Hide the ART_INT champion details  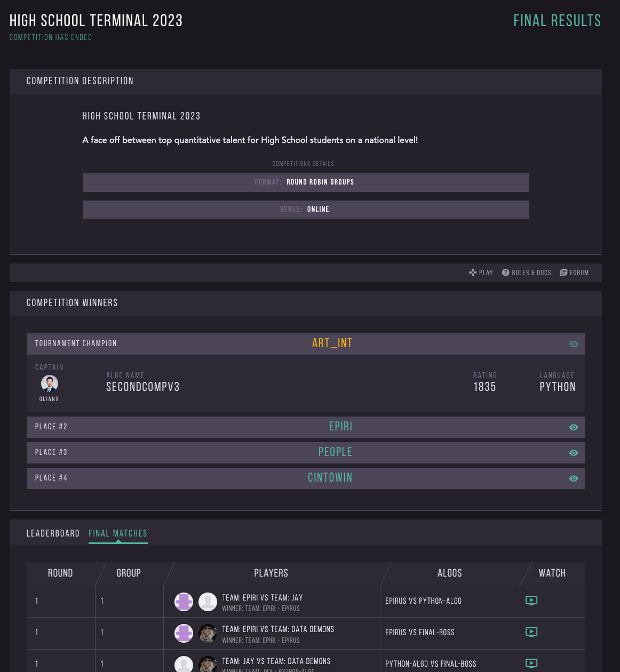tap(574, 344)
